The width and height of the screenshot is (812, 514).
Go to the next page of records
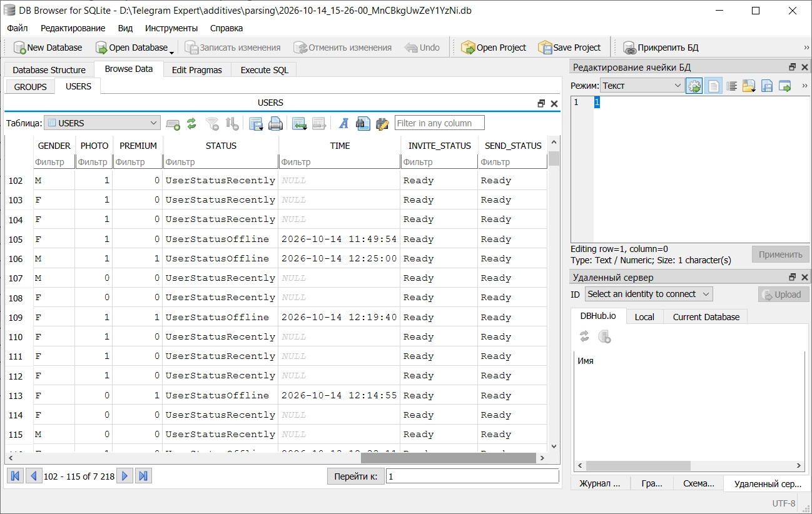[x=125, y=476]
